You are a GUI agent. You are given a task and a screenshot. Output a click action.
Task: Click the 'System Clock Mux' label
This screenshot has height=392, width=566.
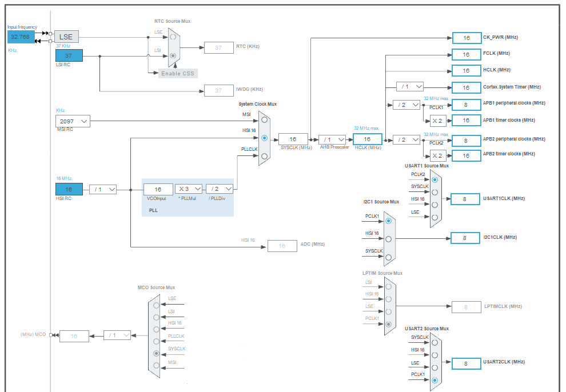(x=258, y=104)
